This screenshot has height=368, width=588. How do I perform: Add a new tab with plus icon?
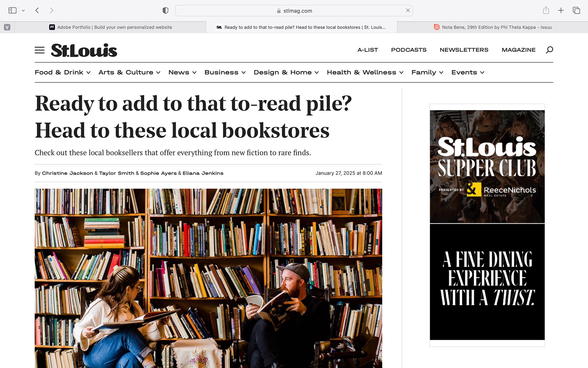click(561, 10)
